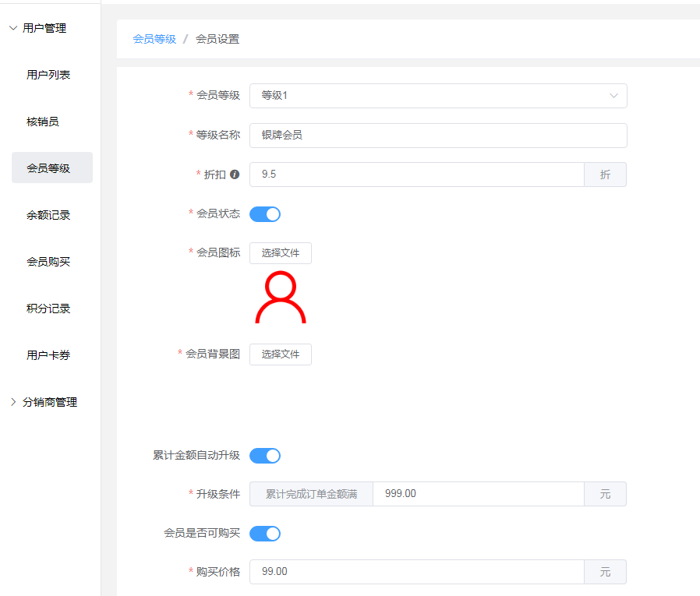Click the 等级名称 field with 银牌会员
The width and height of the screenshot is (700, 596).
(438, 135)
